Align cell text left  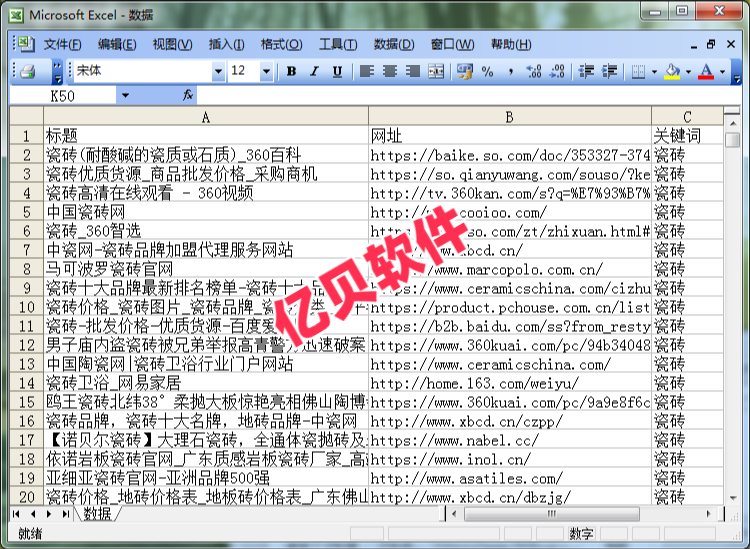point(367,72)
